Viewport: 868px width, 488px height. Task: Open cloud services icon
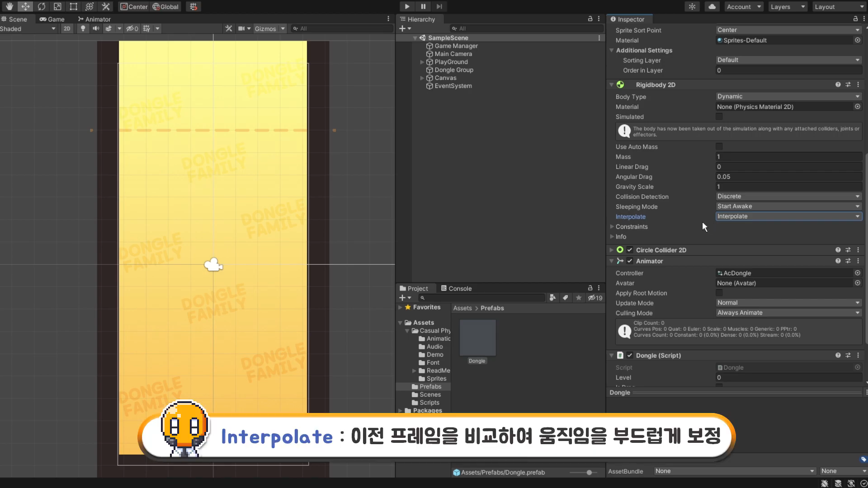(712, 6)
